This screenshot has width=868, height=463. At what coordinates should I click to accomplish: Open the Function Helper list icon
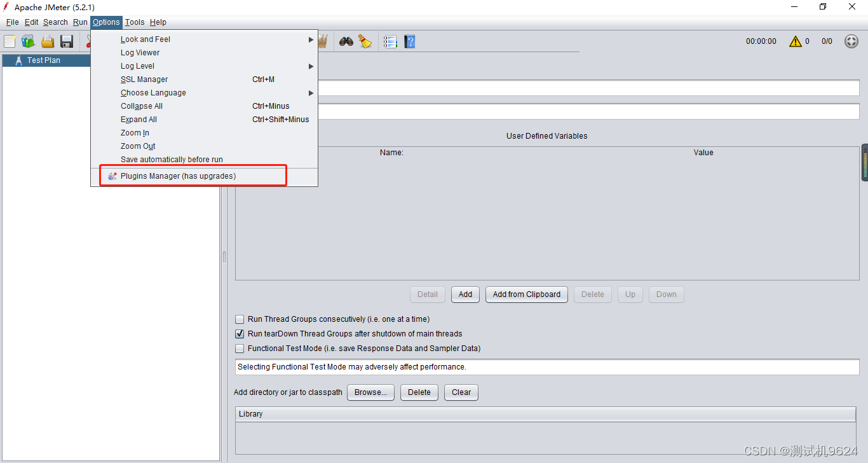point(390,41)
